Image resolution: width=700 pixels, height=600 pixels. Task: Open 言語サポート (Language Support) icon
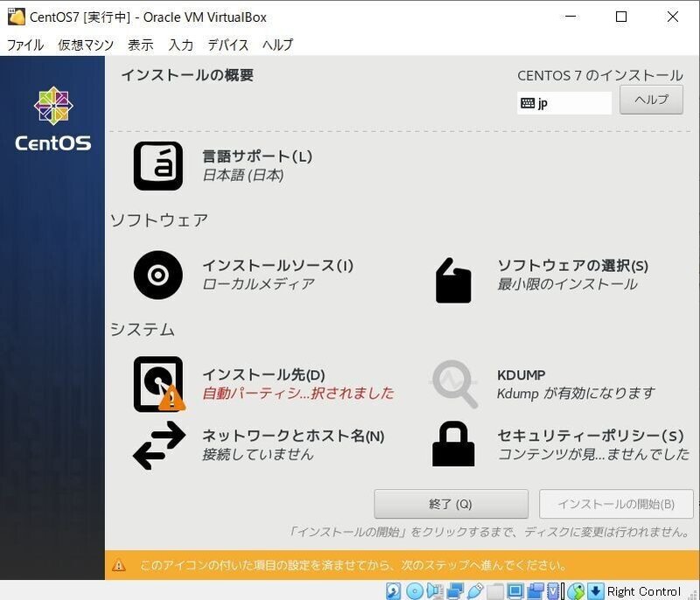coord(158,166)
